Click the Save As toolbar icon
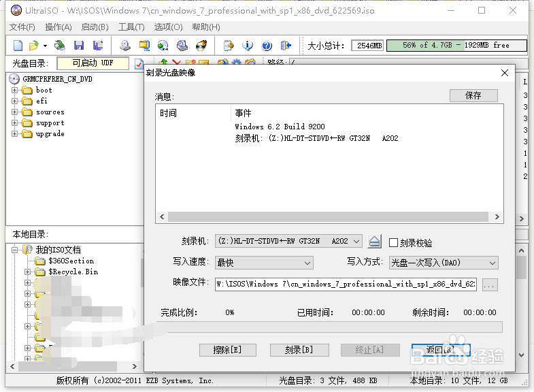 (98, 46)
